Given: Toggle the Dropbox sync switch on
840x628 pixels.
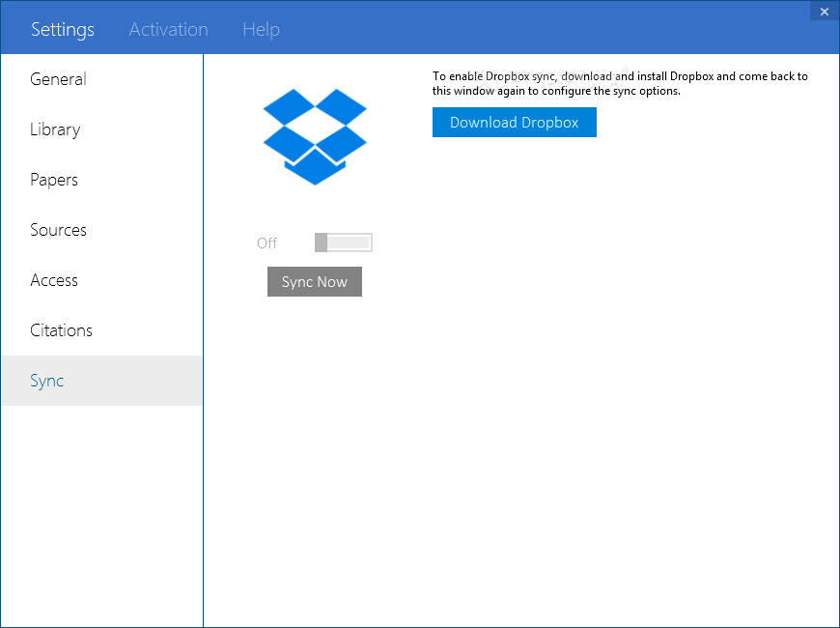Looking at the screenshot, I should tap(344, 243).
